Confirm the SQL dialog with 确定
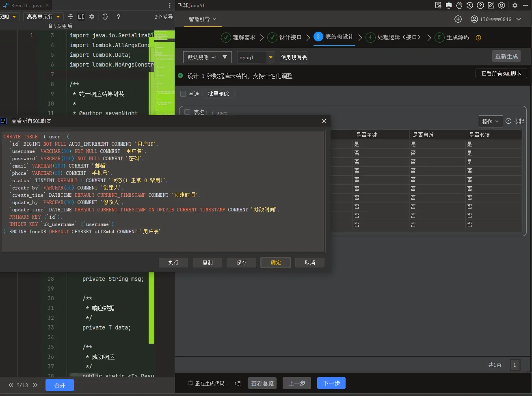Screen dimensions: 532x396 [276, 263]
